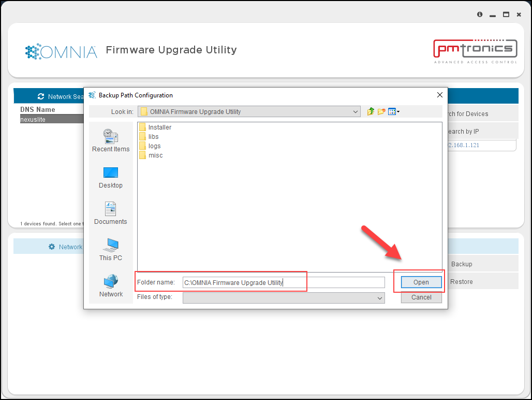This screenshot has height=400, width=532.
Task: Click the IP address field showing 168.1.121
Action: (x=482, y=145)
